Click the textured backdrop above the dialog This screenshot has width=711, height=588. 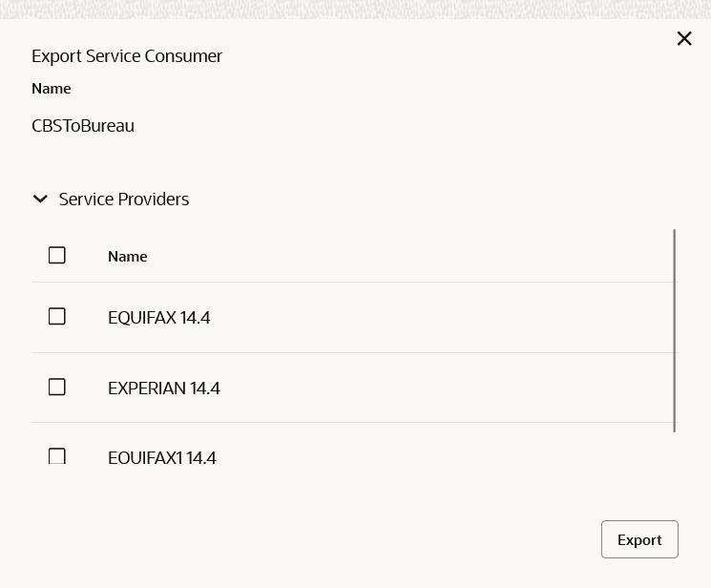(x=355, y=10)
